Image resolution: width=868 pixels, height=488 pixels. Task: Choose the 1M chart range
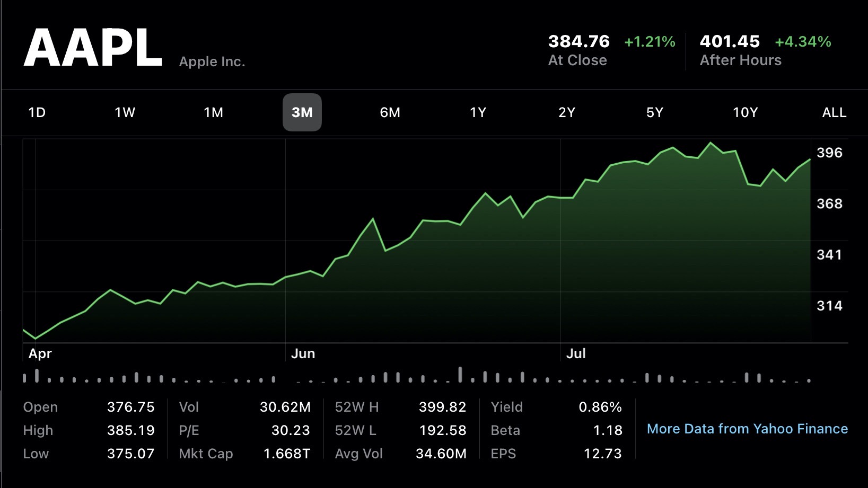(x=213, y=112)
